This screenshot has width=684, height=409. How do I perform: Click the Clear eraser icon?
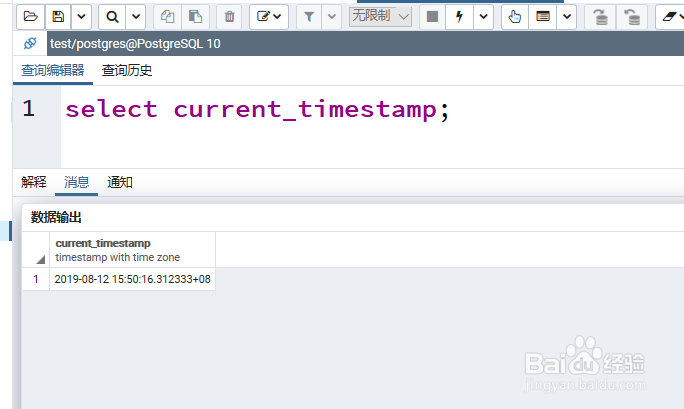coord(670,17)
